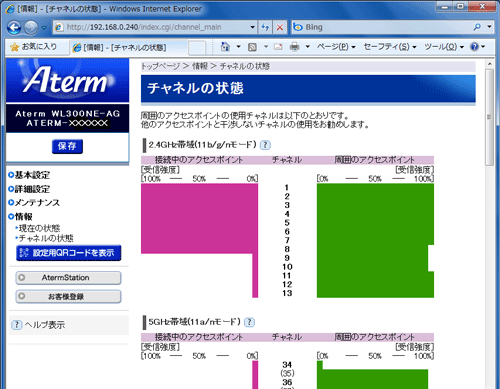Image resolution: width=500 pixels, height=389 pixels.
Task: Open the Home page icon
Action: coord(225,47)
